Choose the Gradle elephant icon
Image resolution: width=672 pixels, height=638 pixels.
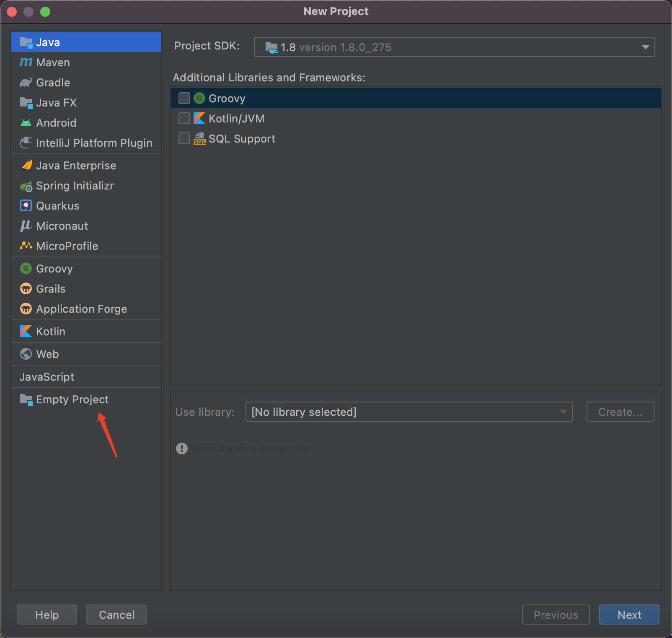26,83
